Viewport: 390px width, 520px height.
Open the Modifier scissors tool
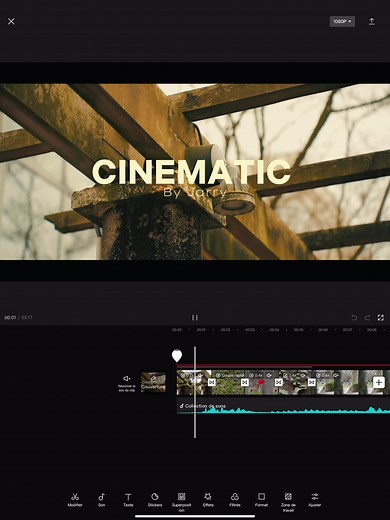click(75, 500)
